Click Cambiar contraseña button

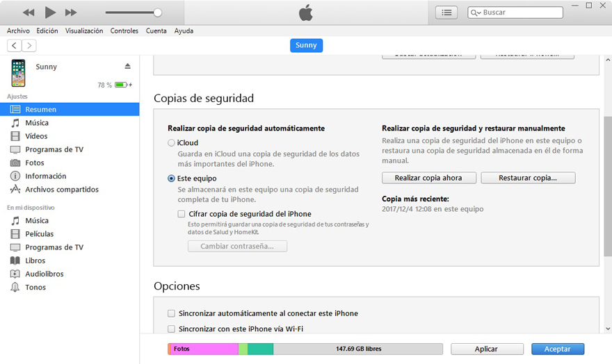[x=237, y=247]
